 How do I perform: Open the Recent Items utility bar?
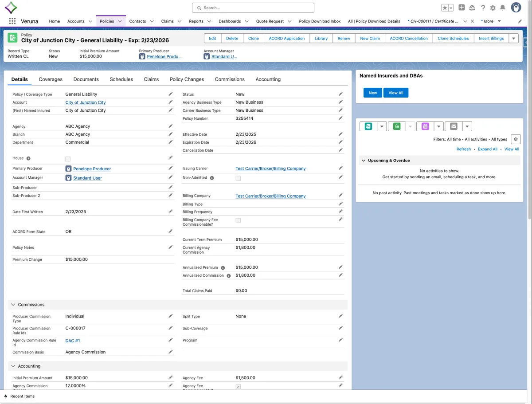19,396
